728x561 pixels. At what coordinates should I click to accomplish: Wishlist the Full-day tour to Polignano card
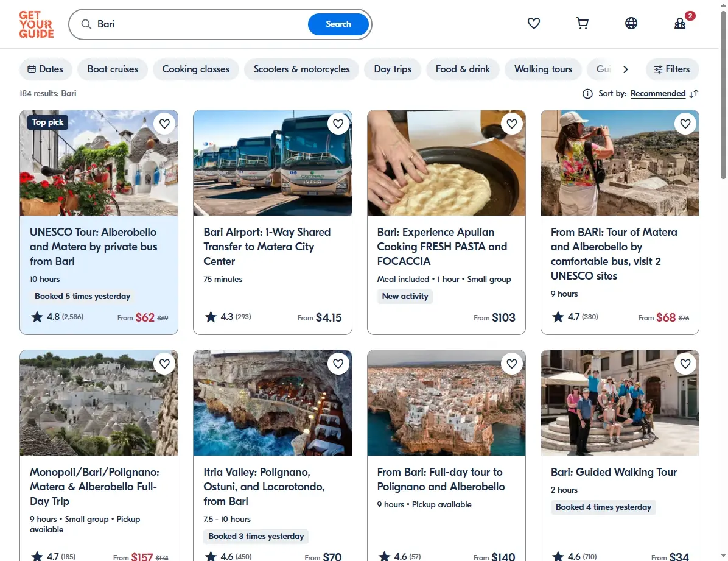pos(512,364)
